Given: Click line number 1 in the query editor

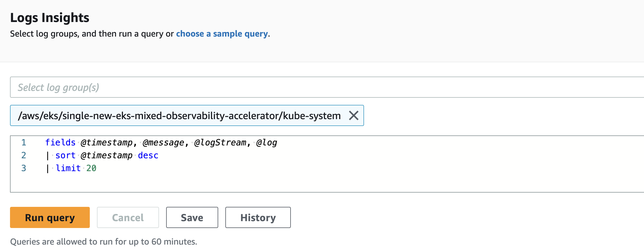Looking at the screenshot, I should [x=24, y=142].
